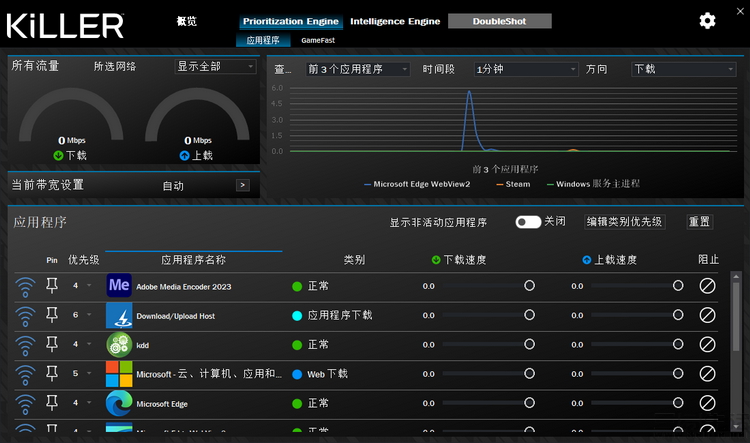Toggle the show inactive applications switch
Viewport: 750px width, 443px height.
point(528,222)
